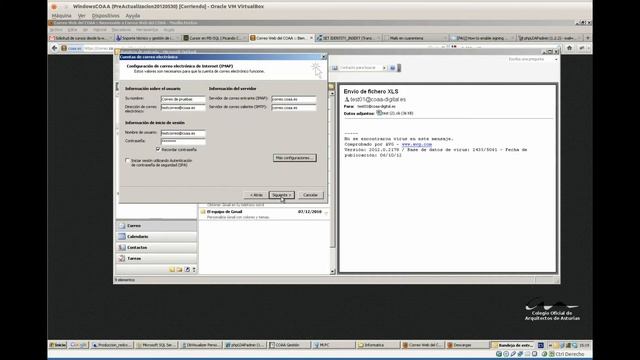640x360 pixels.
Task: Open the Bandeja de entrada taskbar item
Action: tap(512, 345)
